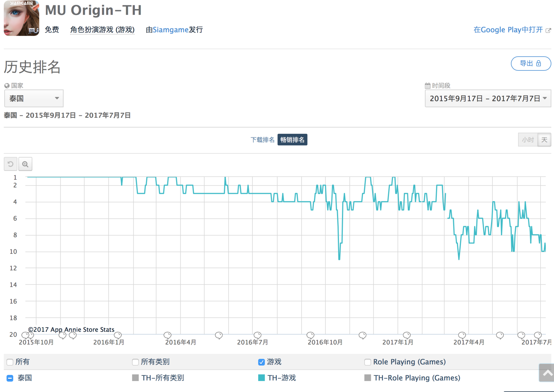Switch chart granularity to 小时
This screenshot has height=392, width=554.
[528, 140]
